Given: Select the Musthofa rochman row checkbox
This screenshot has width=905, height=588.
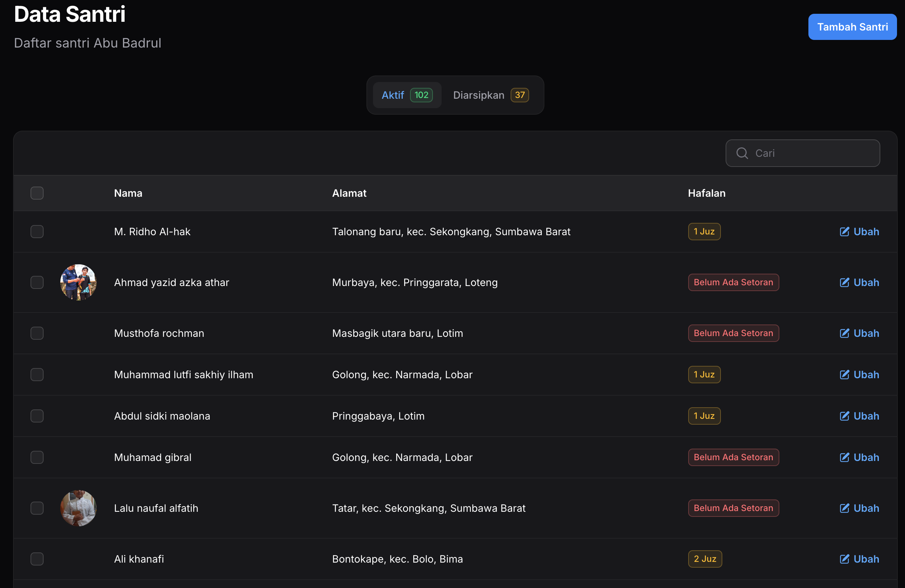Looking at the screenshot, I should coord(37,333).
